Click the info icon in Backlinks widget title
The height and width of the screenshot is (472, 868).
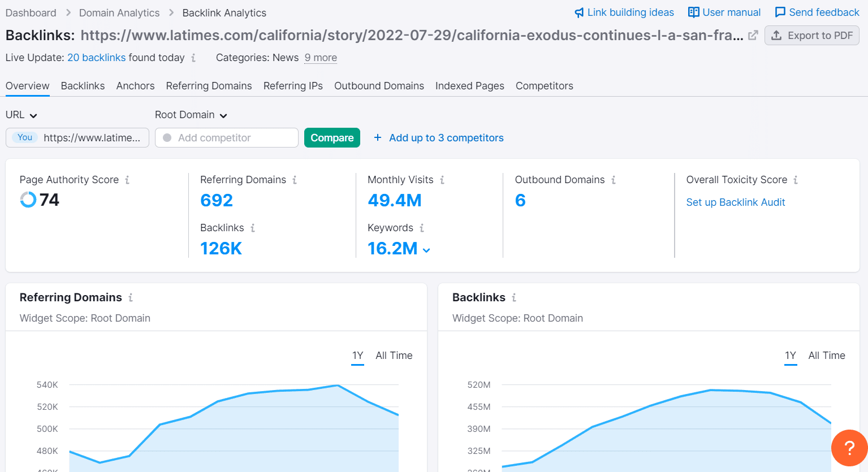(x=514, y=297)
